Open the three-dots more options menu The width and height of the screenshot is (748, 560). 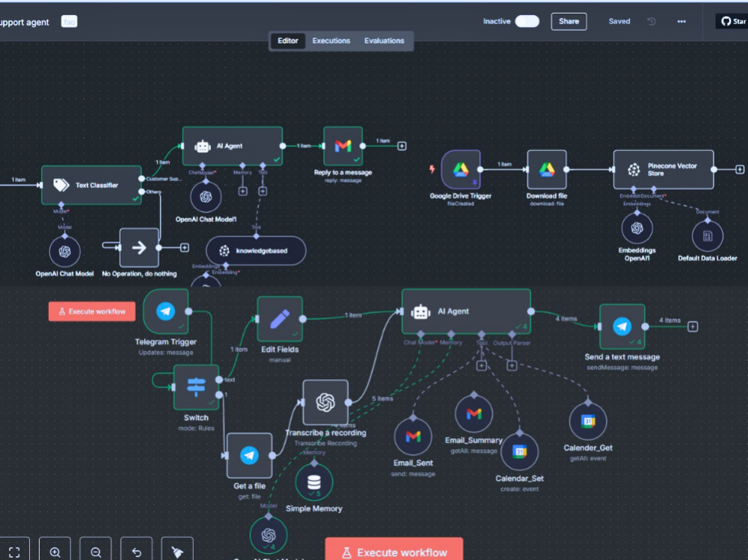click(681, 22)
